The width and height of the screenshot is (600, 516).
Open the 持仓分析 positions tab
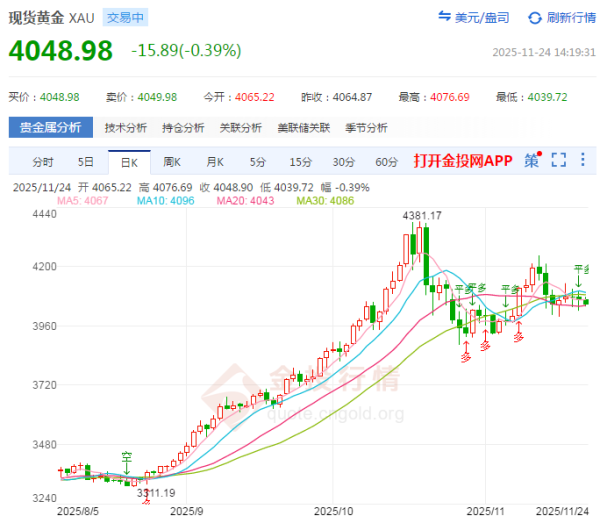point(183,128)
